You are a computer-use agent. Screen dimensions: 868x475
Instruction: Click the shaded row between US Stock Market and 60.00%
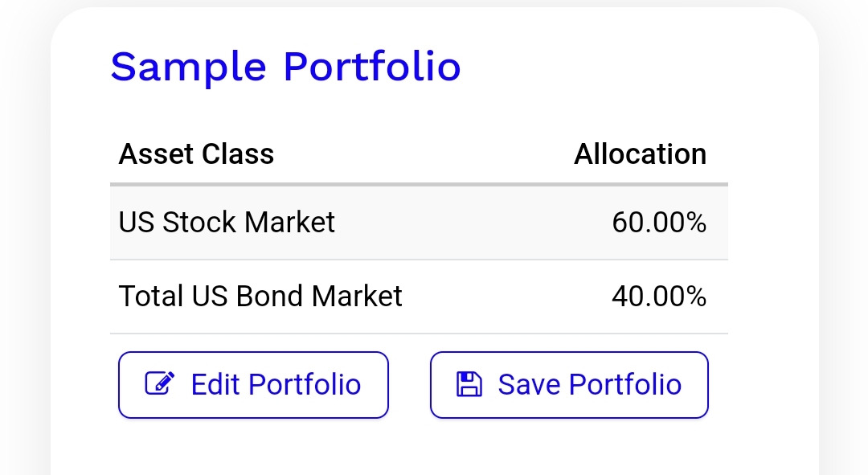coord(473,222)
